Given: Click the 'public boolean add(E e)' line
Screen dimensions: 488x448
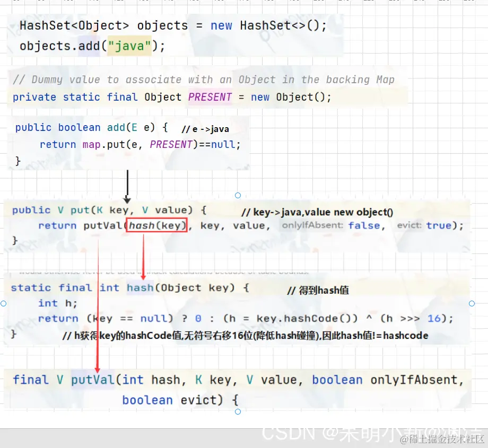Looking at the screenshot, I should [x=91, y=128].
